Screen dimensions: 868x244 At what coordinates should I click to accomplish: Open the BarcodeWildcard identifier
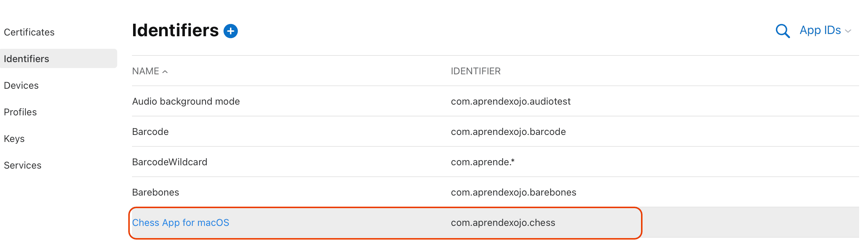[x=170, y=162]
